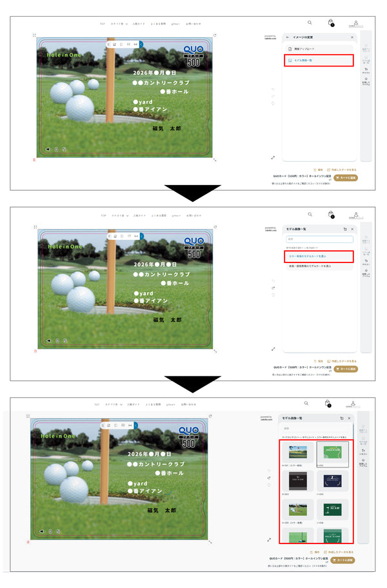Open the account user icon in bottom screenshot
The width and height of the screenshot is (387, 588).
[353, 403]
